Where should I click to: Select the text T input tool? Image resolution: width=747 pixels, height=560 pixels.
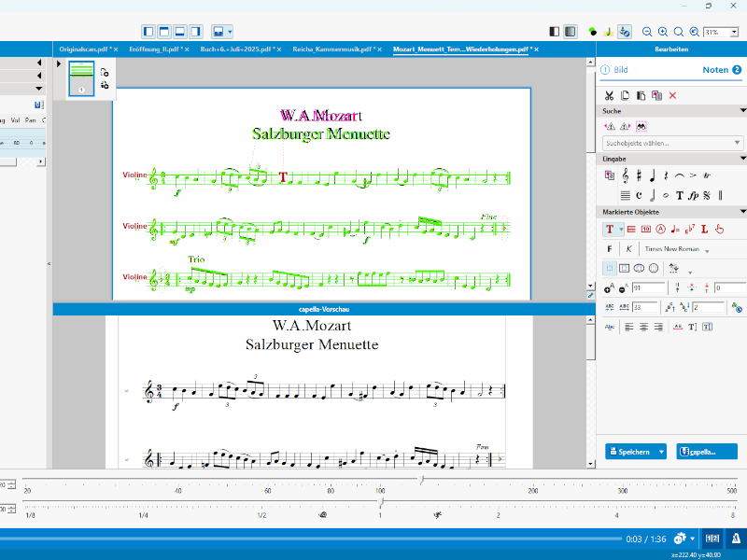pos(680,195)
